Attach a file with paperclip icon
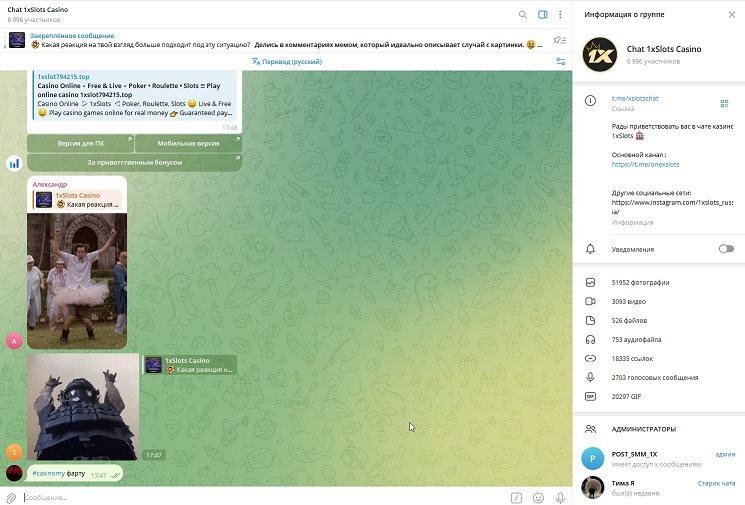 click(10, 497)
